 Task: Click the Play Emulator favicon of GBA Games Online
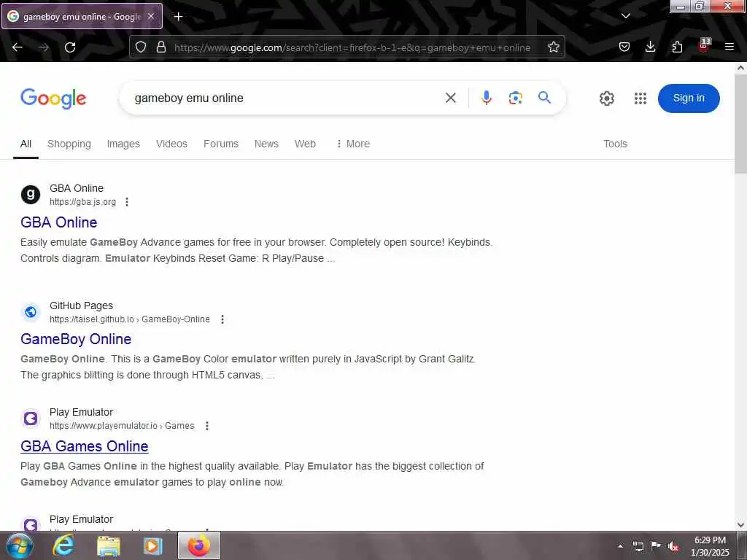[31, 419]
